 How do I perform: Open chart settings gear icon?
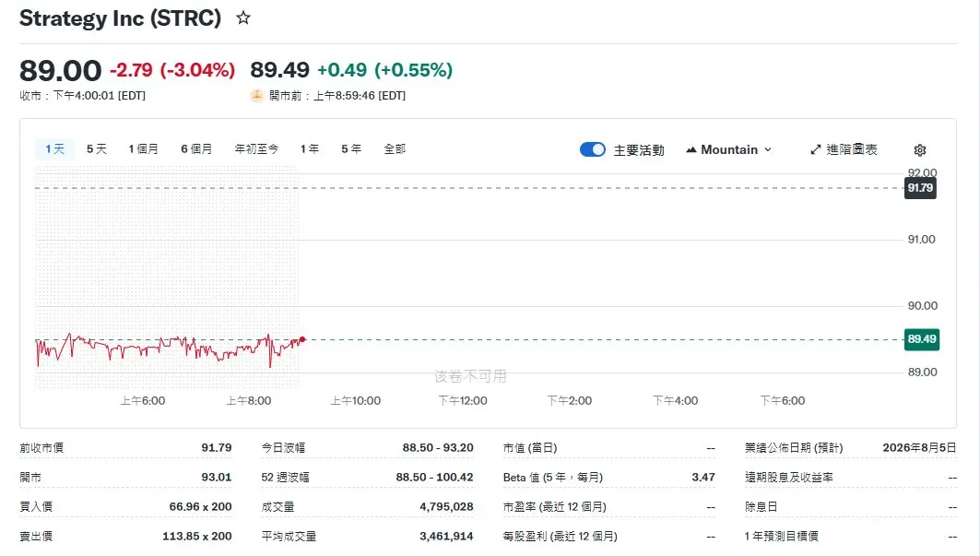coord(919,150)
